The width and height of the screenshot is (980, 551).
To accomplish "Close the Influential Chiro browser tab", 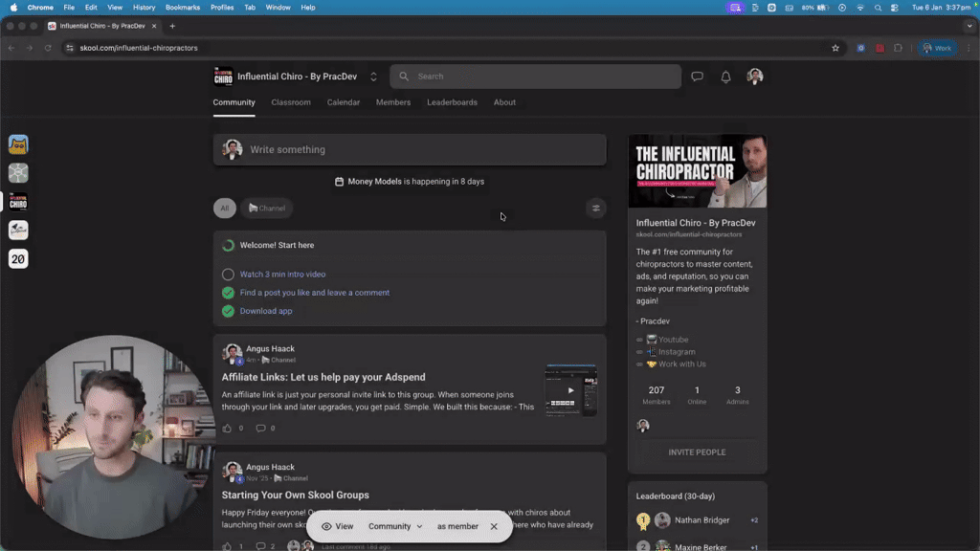I will tap(154, 26).
